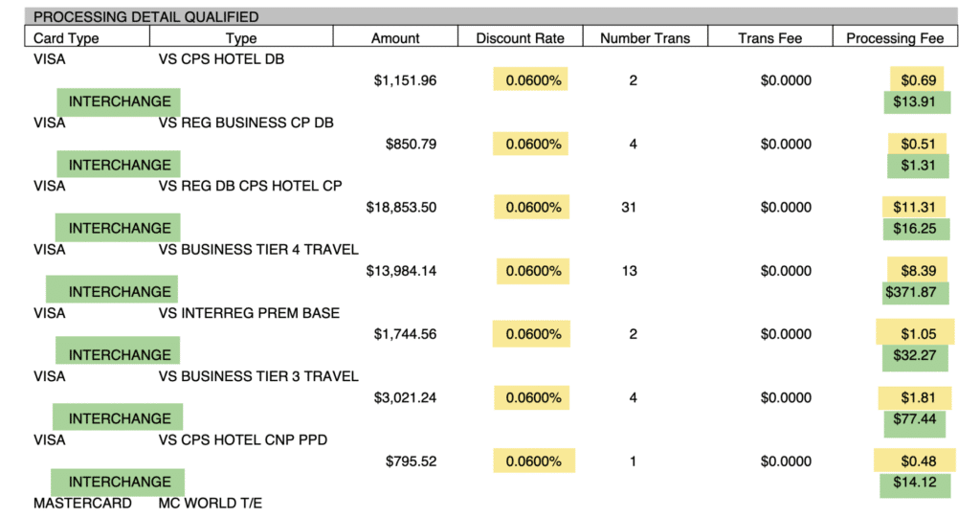Image resolution: width=980 pixels, height=517 pixels.
Task: Click the "PROCESSING DETAIL QUALIFIED" section title
Action: click(145, 17)
